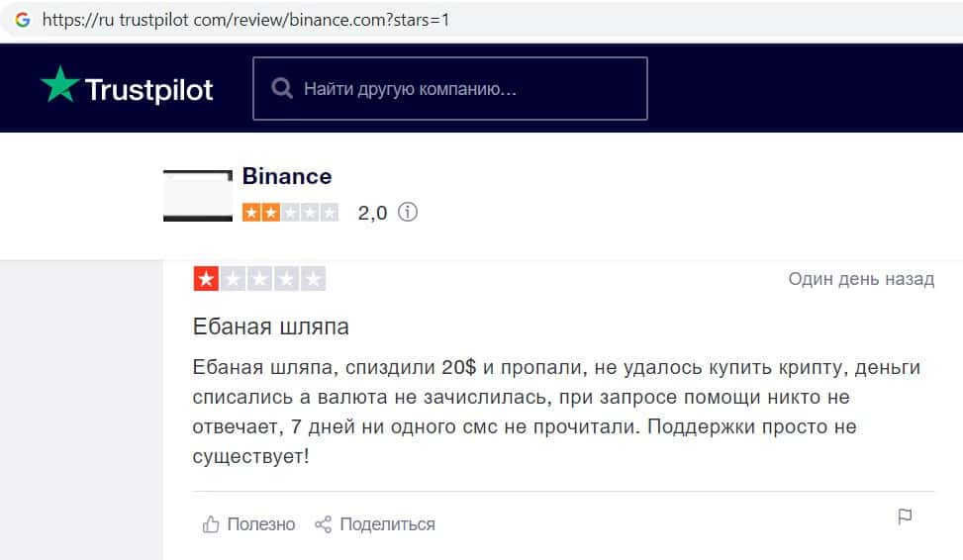Click the Trustpilot wordmark text
The height and width of the screenshot is (560, 963).
pos(148,90)
